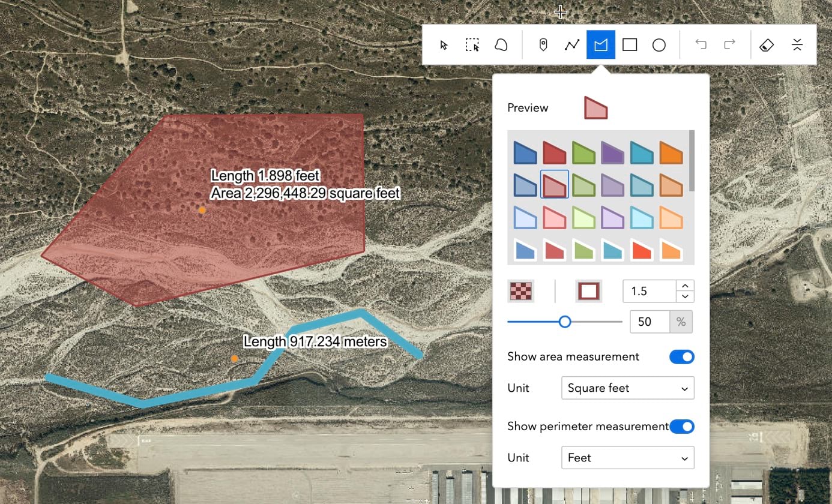Choose the rectangle draw tool
Image resolution: width=832 pixels, height=504 pixels.
(630, 45)
